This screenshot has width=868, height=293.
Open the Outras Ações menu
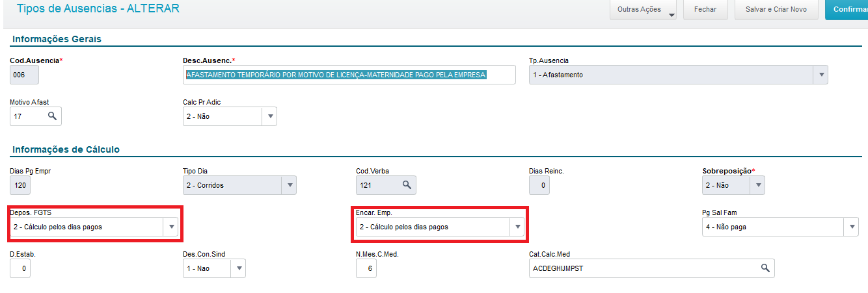(643, 10)
